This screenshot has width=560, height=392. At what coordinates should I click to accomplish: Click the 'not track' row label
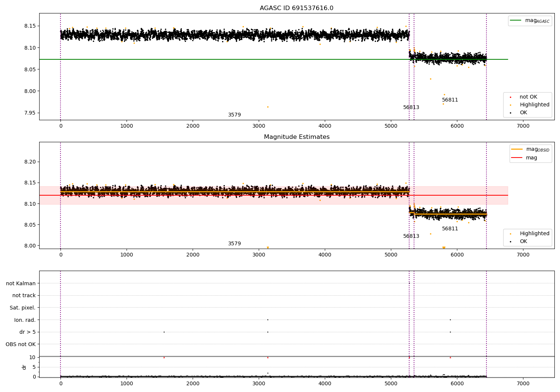coord(24,295)
